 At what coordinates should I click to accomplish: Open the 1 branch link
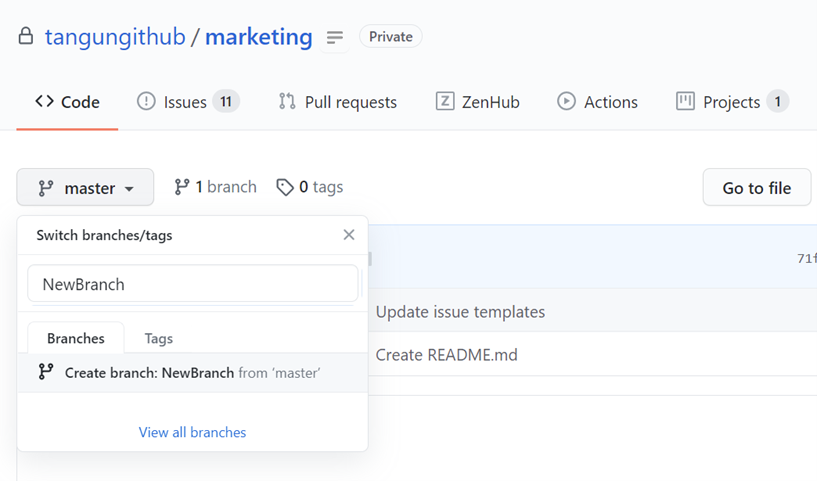(x=215, y=187)
